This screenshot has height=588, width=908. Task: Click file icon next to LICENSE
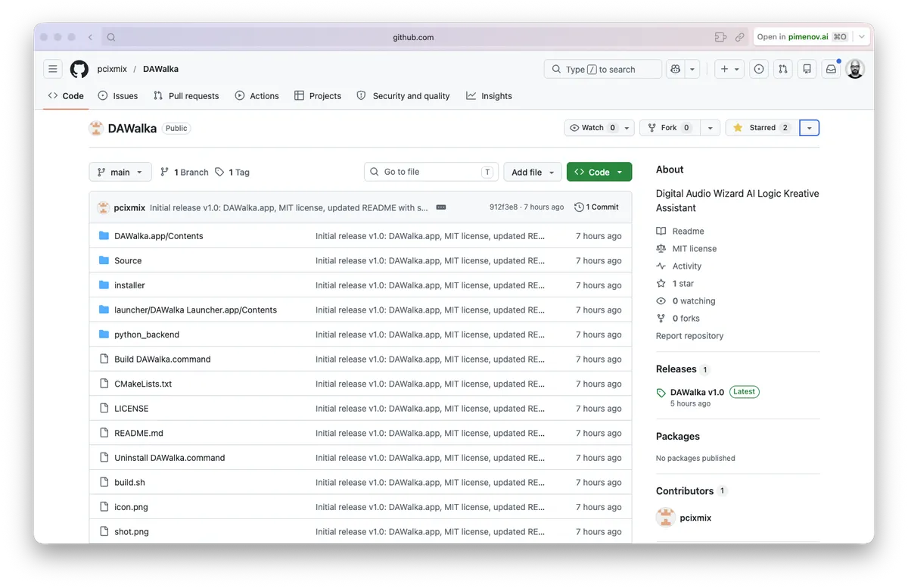(104, 408)
